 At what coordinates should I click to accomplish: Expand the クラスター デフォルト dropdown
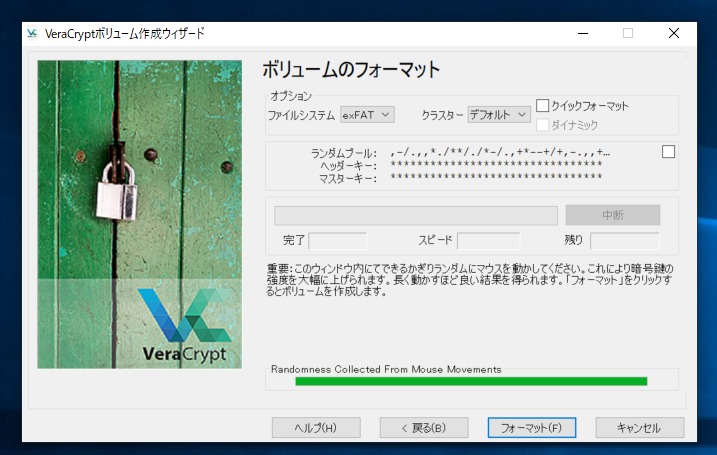[x=499, y=115]
